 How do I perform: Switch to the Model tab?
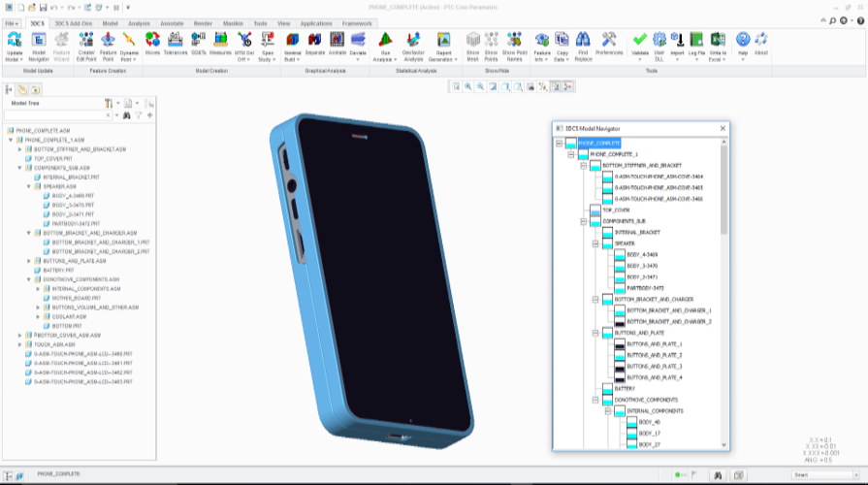pos(111,23)
